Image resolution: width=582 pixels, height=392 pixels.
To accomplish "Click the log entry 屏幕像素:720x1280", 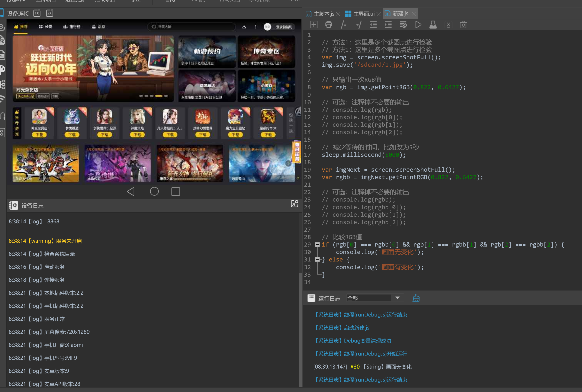I will point(49,332).
